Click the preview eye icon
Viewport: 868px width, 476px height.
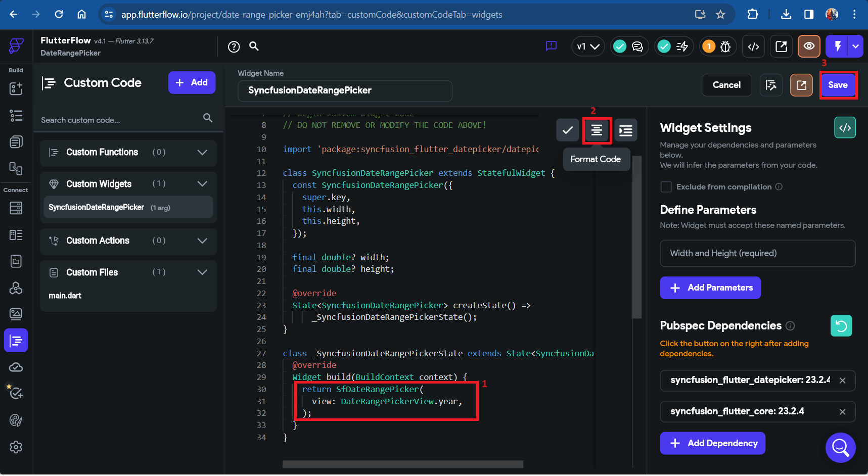click(x=809, y=46)
